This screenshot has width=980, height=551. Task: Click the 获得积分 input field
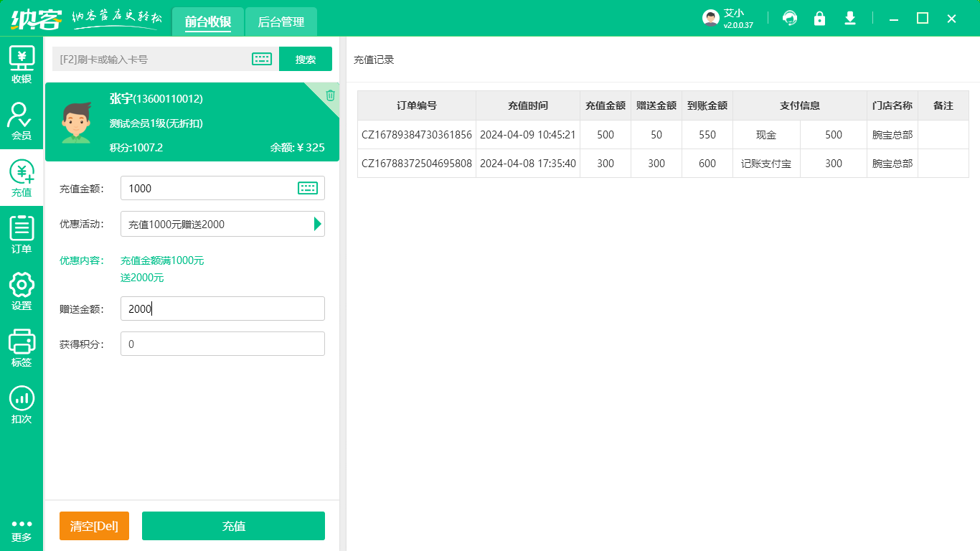point(222,344)
